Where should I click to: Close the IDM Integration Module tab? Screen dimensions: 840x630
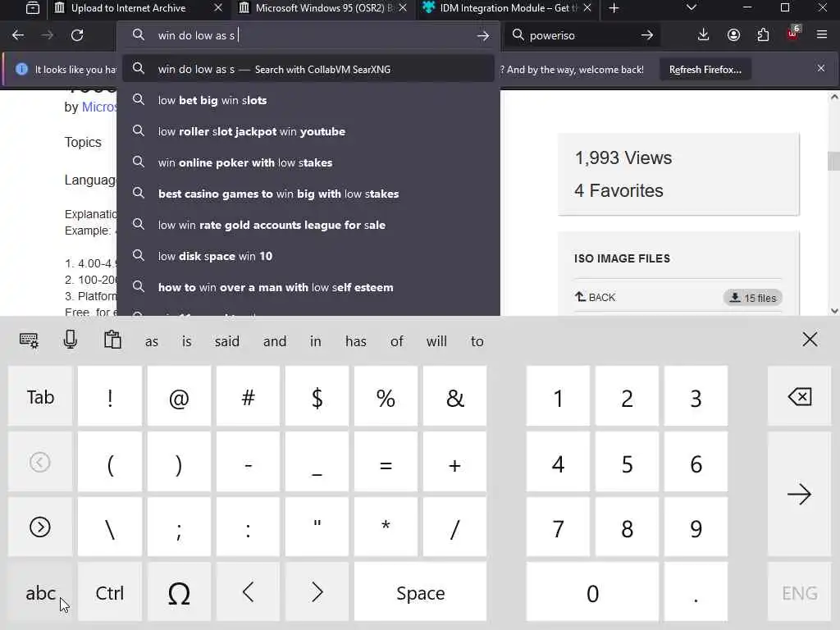[587, 8]
